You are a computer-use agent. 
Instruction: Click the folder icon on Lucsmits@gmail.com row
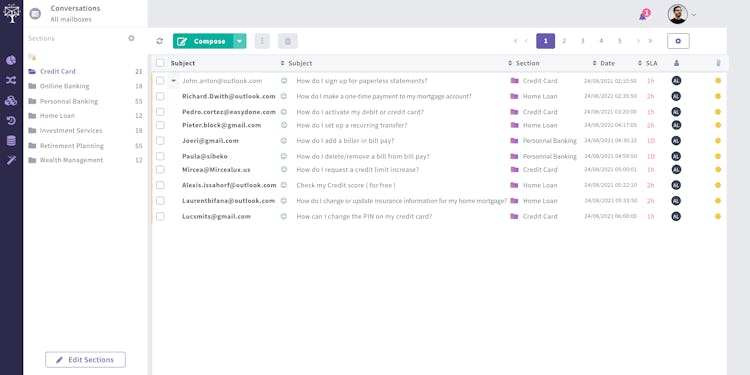[x=514, y=216]
